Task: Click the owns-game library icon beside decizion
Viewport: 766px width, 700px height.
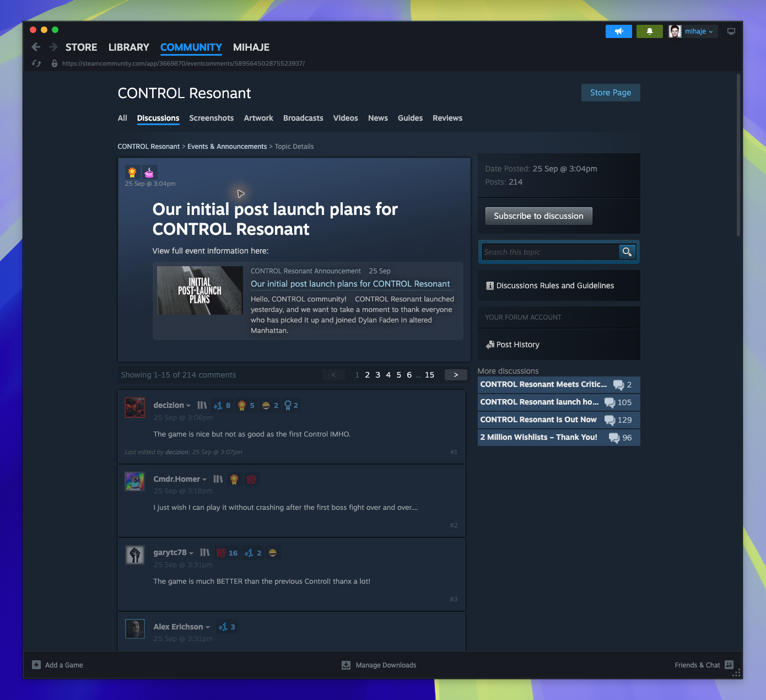Action: pos(202,405)
